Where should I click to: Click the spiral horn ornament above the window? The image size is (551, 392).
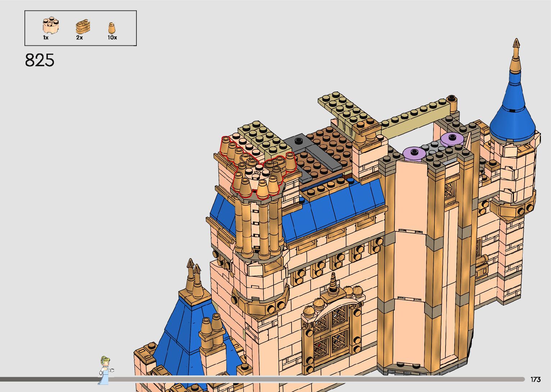point(333,282)
